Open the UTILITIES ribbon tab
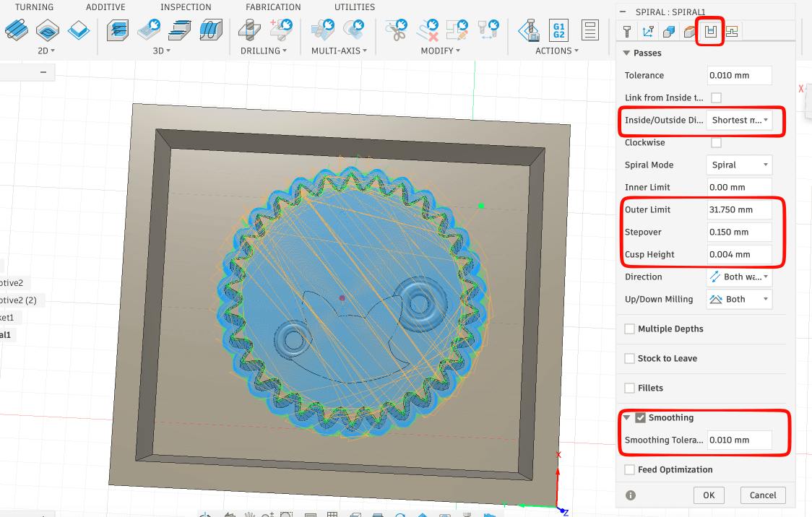Viewport: 812px width, 517px height. pos(355,7)
